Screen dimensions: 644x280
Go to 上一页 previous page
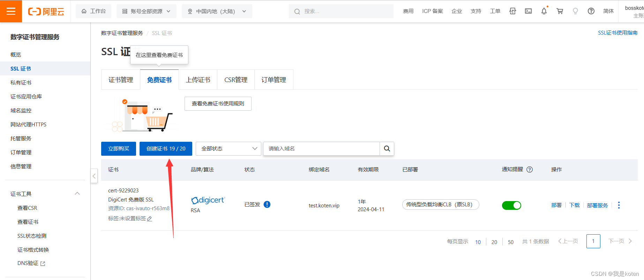point(568,241)
